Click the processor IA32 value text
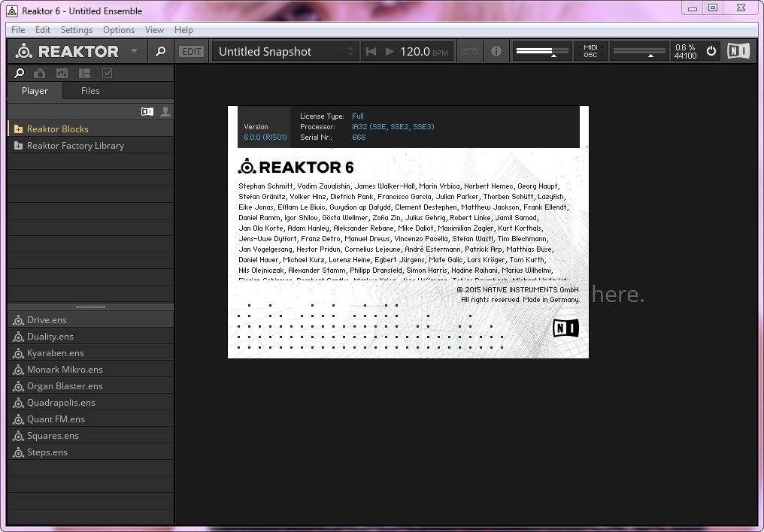764x532 pixels. (393, 126)
